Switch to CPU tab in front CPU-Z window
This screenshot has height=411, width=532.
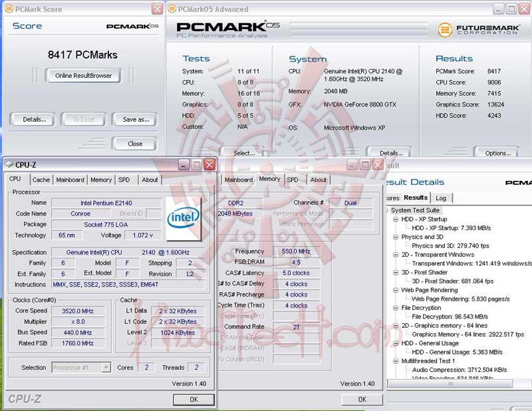click(x=15, y=179)
